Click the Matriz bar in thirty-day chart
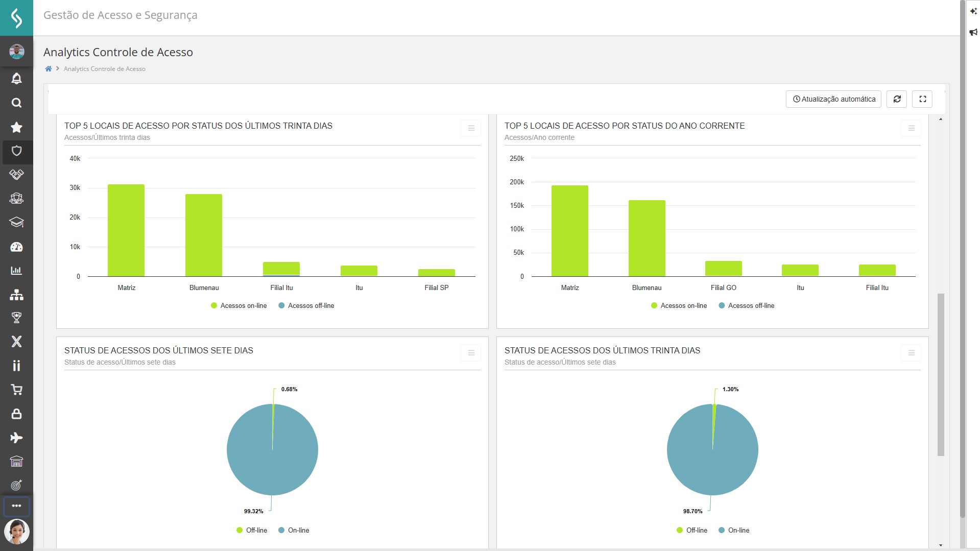This screenshot has height=551, width=980. (x=126, y=230)
